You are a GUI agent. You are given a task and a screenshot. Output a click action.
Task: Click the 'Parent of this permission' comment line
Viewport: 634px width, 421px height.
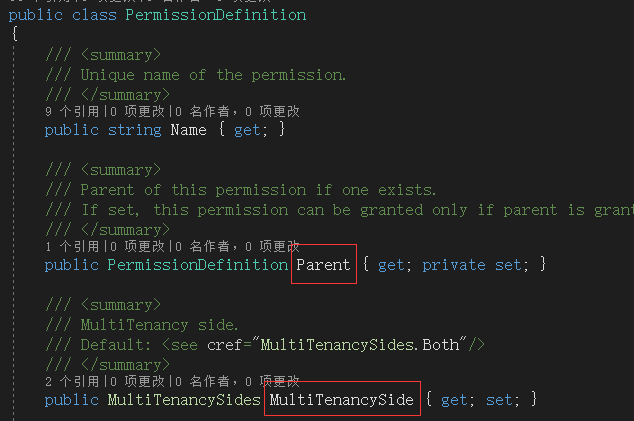pyautogui.click(x=258, y=190)
